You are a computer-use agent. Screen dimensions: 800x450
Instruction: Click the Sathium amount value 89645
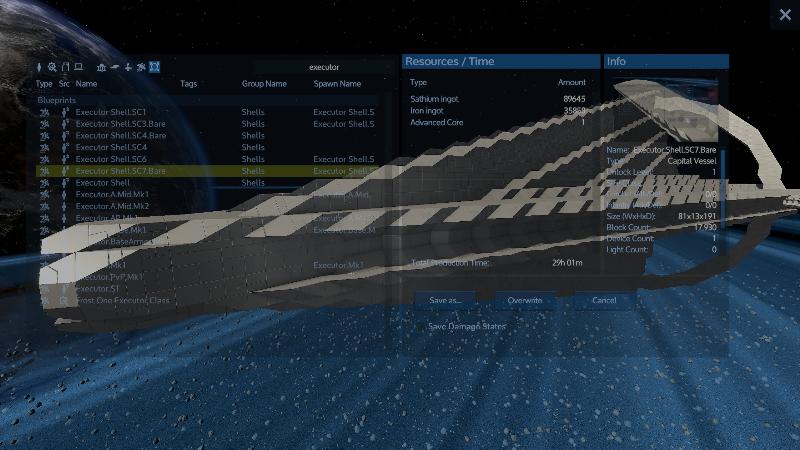click(x=574, y=99)
